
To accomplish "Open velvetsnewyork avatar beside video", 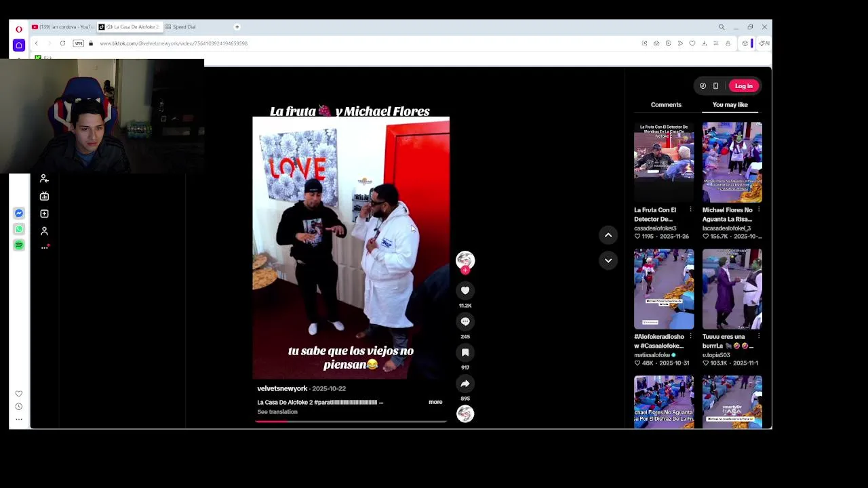I will 465,260.
